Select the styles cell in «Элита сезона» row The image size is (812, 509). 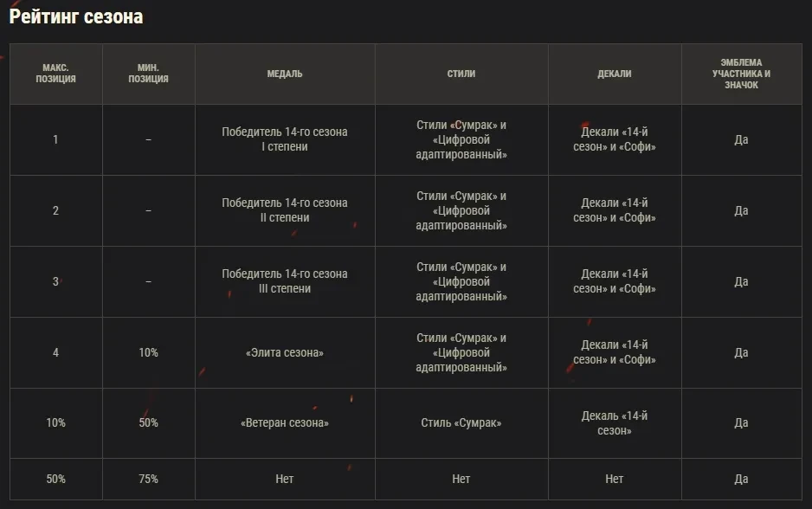click(461, 352)
